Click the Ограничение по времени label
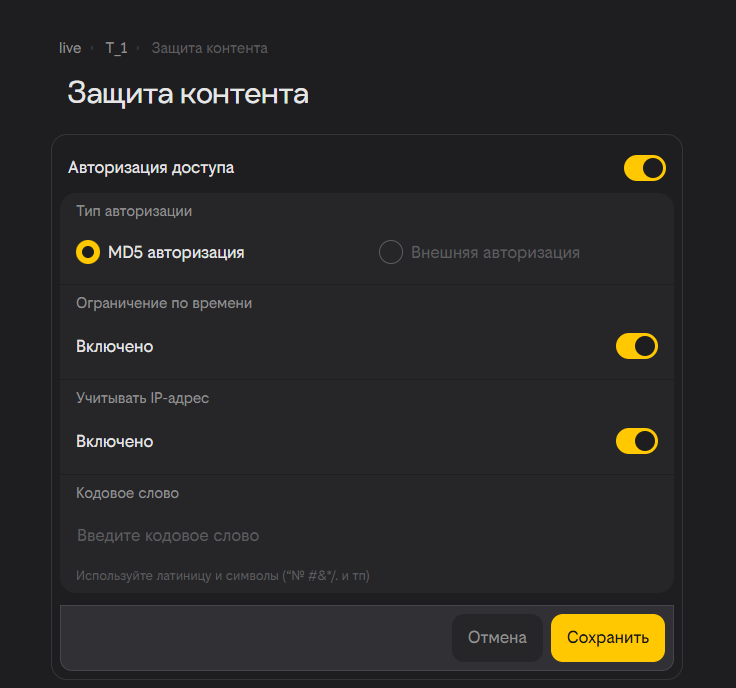Screen dimensions: 736x688 164,303
